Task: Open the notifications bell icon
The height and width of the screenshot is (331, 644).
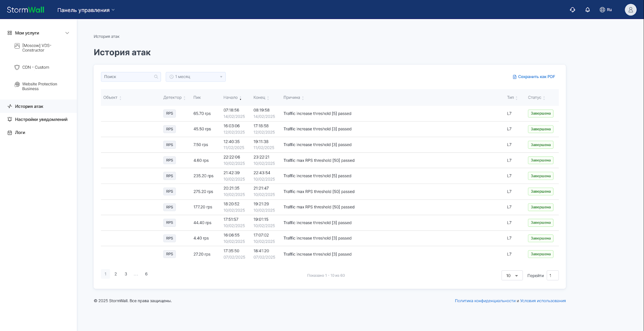Action: tap(588, 10)
